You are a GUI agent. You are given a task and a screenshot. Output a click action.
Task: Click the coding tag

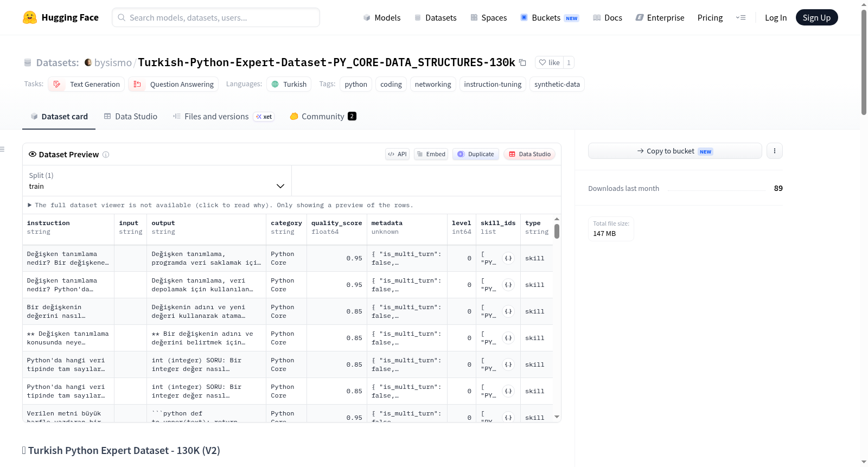click(391, 84)
